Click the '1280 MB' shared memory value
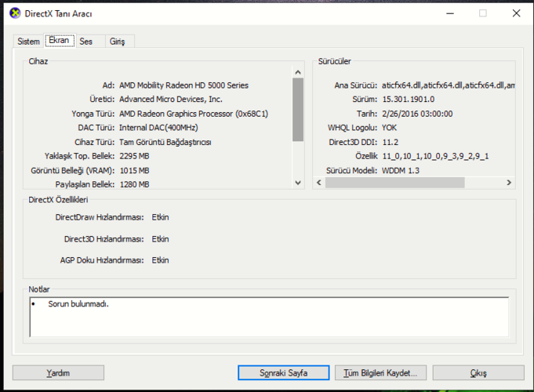Image resolution: width=534 pixels, height=392 pixels. [x=135, y=184]
